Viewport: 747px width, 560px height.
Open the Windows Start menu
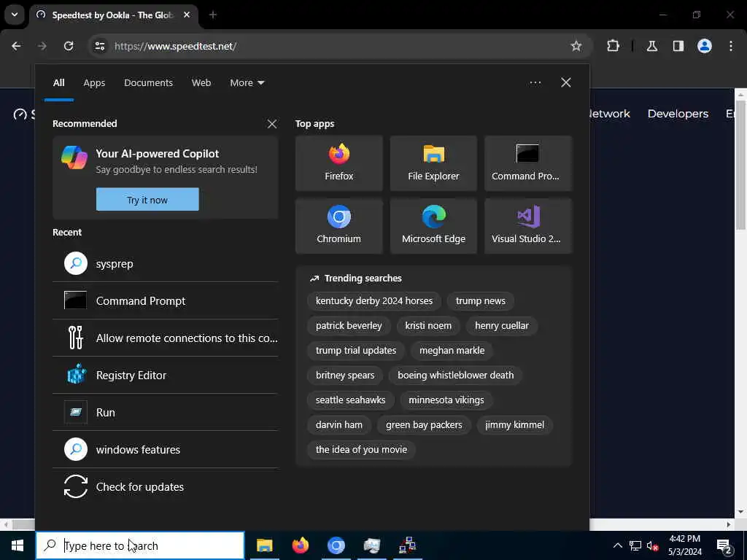[18, 545]
